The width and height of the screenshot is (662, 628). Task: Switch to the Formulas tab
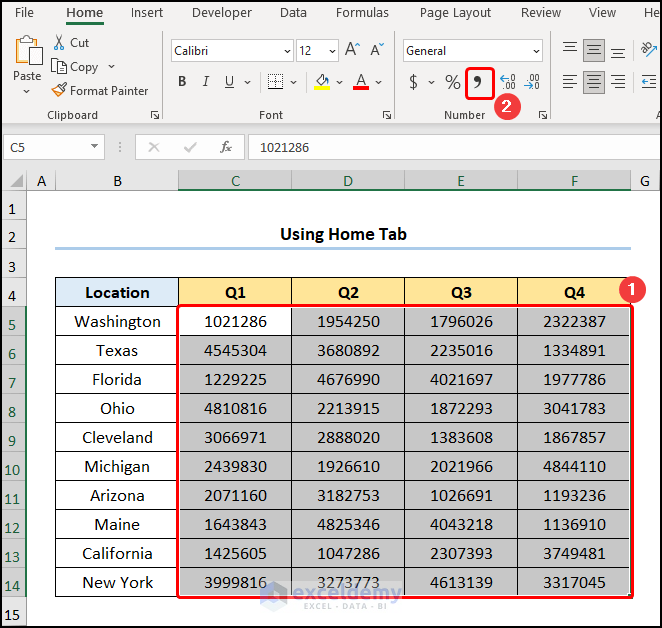click(x=362, y=13)
